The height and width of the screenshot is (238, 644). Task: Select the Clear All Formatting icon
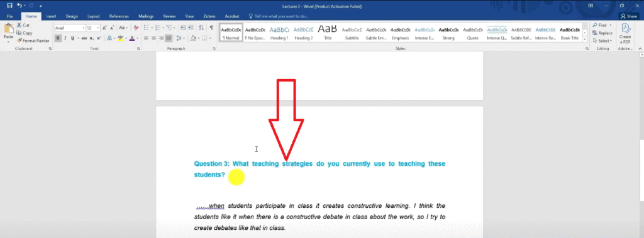[x=136, y=28]
